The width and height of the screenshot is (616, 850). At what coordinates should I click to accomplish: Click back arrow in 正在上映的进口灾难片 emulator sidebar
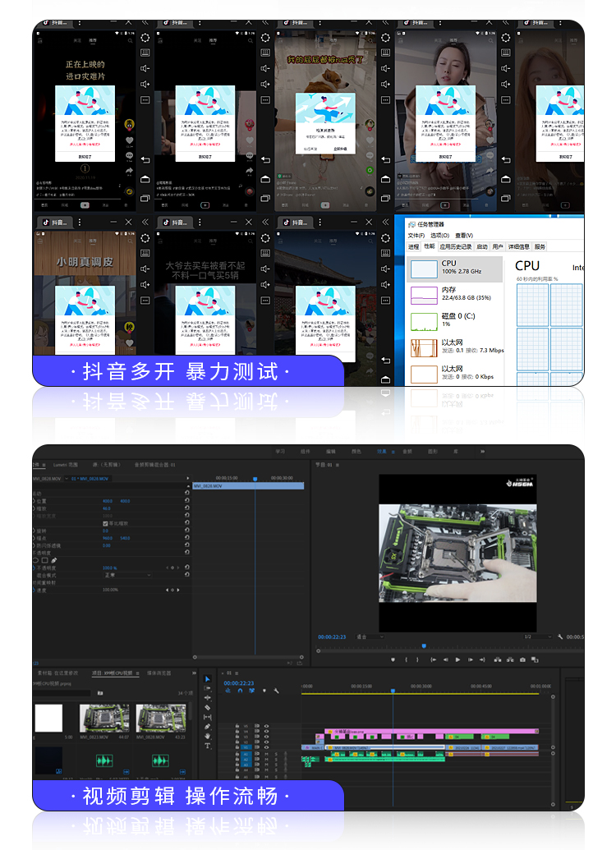(x=145, y=160)
